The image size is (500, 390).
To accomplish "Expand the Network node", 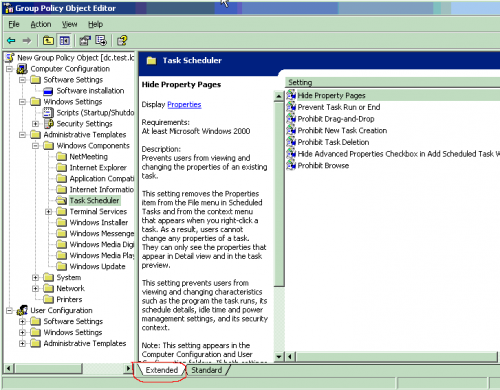I will (x=35, y=288).
